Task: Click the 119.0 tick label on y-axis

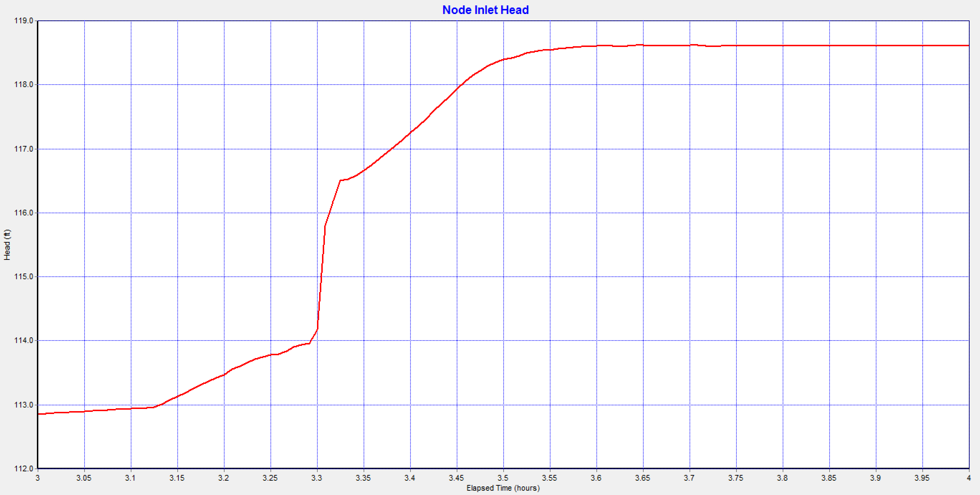Action: point(24,20)
